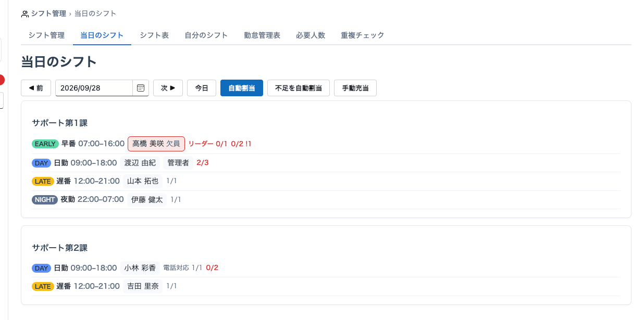644x320 pixels.
Task: Run the 自動割当 button
Action: click(242, 88)
